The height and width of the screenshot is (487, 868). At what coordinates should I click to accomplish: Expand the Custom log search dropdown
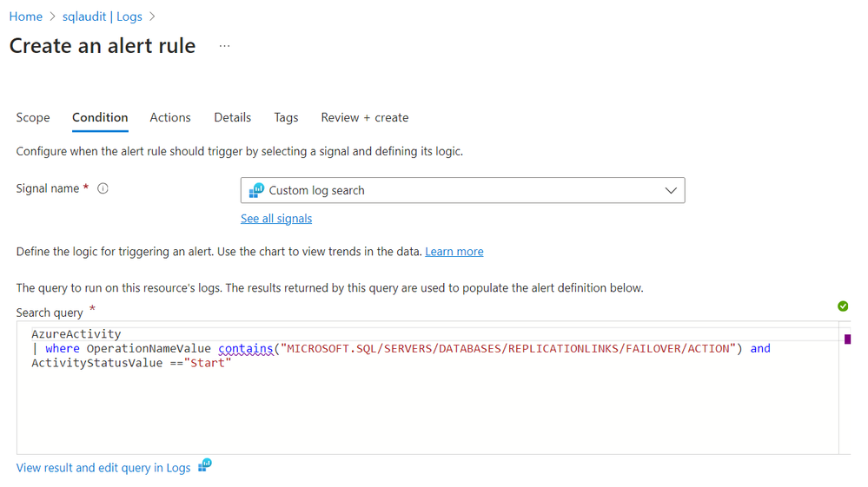(x=463, y=190)
